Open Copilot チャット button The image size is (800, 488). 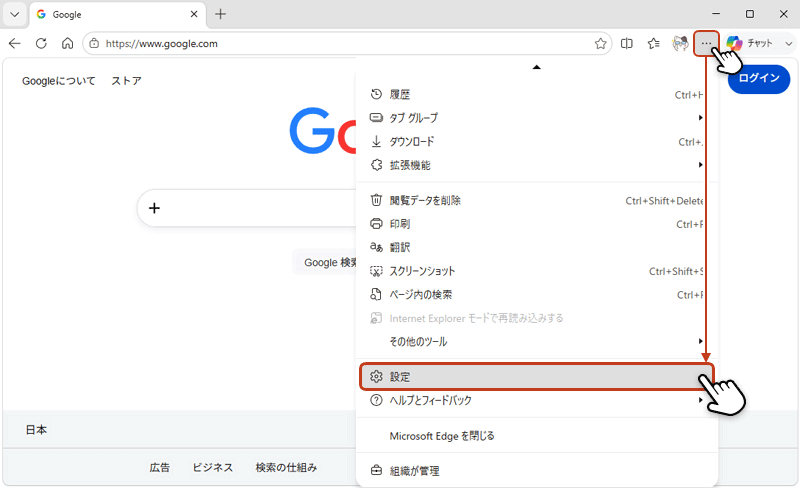coord(749,43)
